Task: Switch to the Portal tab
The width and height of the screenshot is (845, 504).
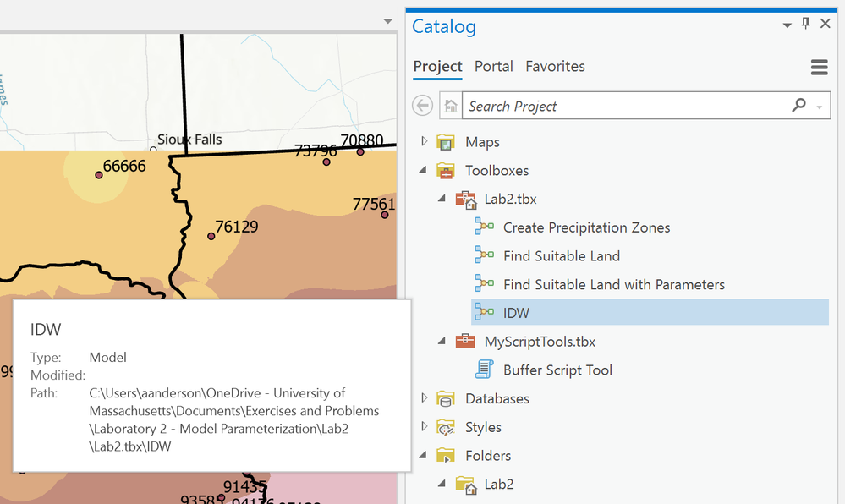Action: point(494,66)
